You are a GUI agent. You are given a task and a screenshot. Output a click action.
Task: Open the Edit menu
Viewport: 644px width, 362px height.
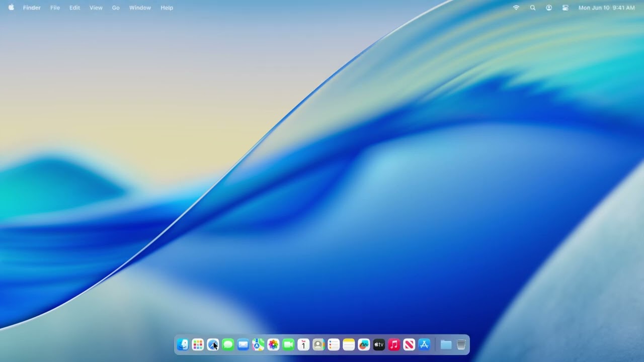coord(74,8)
